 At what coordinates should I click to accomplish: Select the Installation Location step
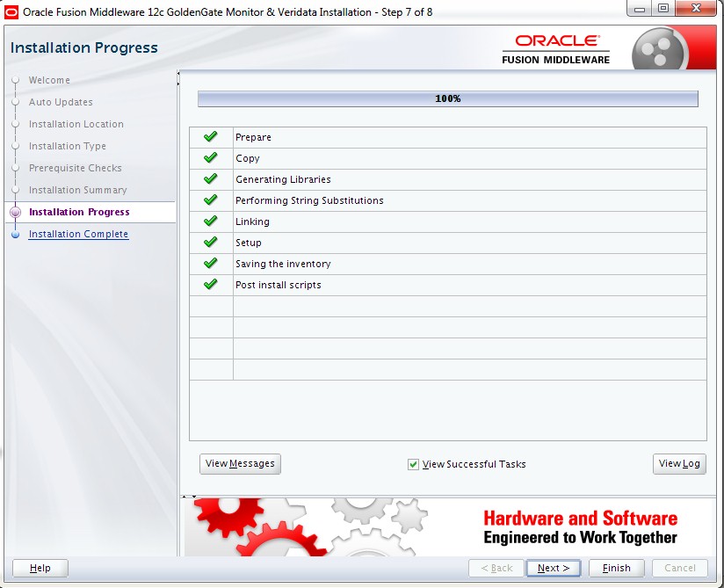point(76,124)
